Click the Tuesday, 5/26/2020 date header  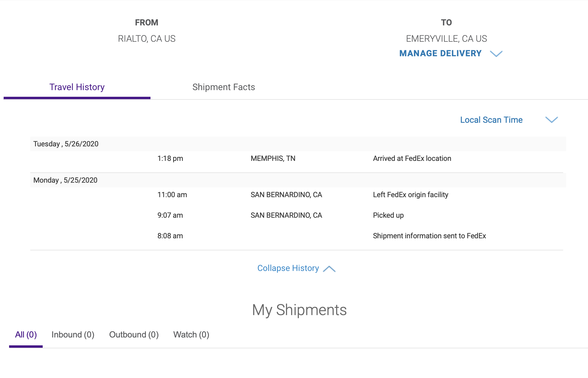tap(66, 144)
